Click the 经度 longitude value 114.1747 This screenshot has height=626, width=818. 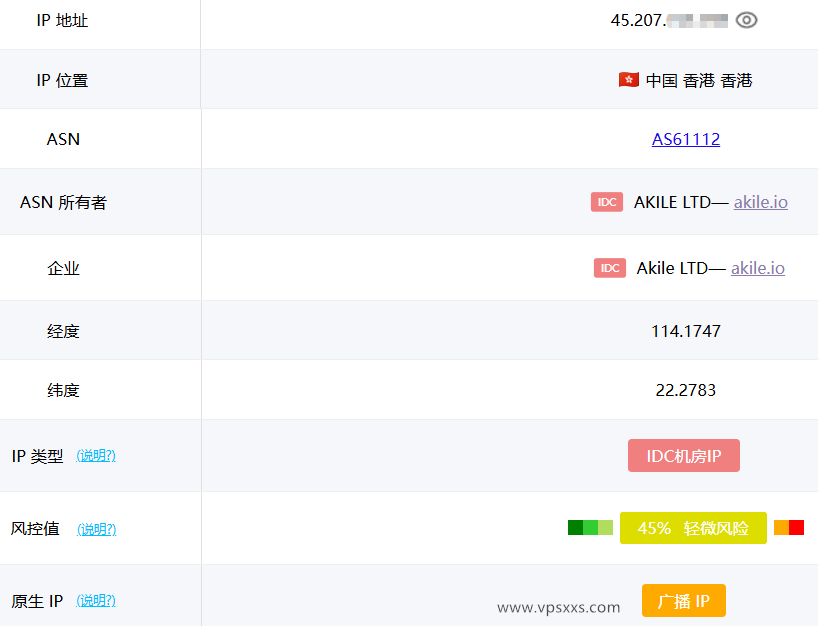[686, 330]
